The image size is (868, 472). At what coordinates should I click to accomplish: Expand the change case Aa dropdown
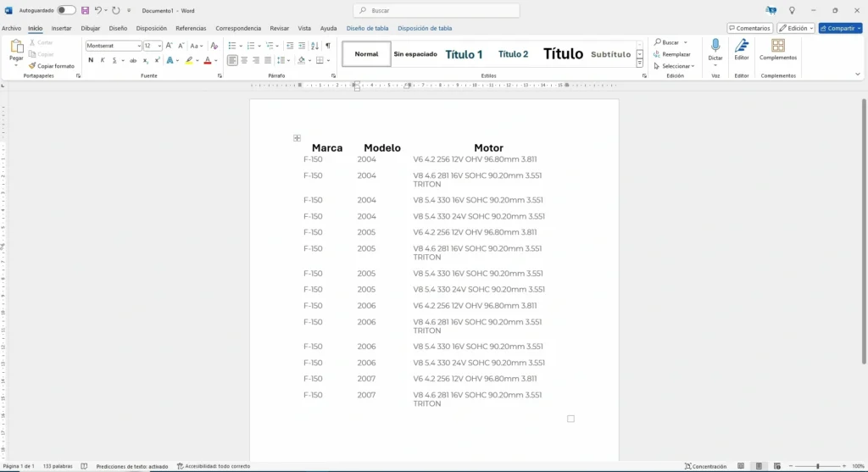pos(202,46)
